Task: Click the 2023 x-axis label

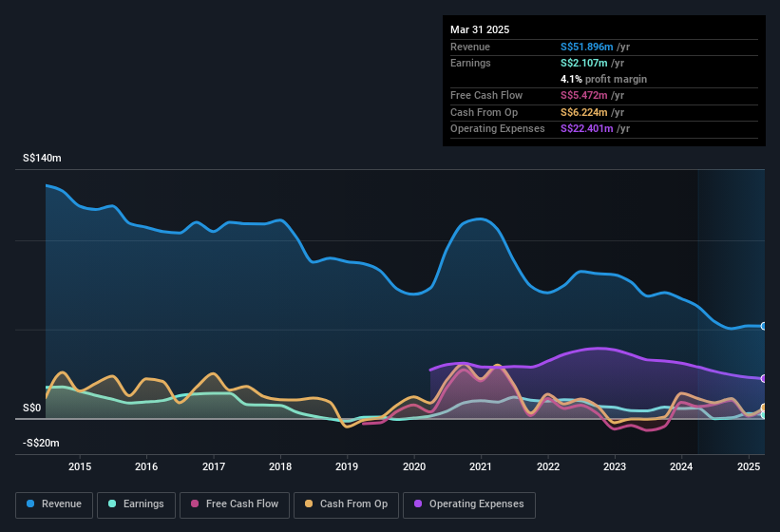Action: [615, 466]
